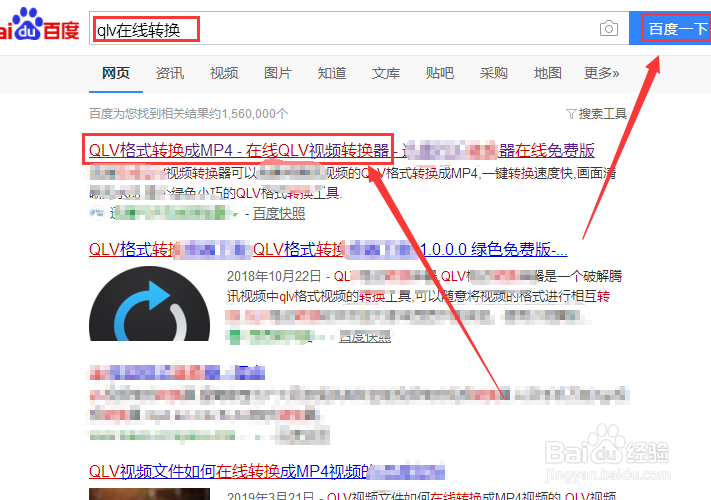The height and width of the screenshot is (500, 711).
Task: Open camera image search icon
Action: (609, 29)
